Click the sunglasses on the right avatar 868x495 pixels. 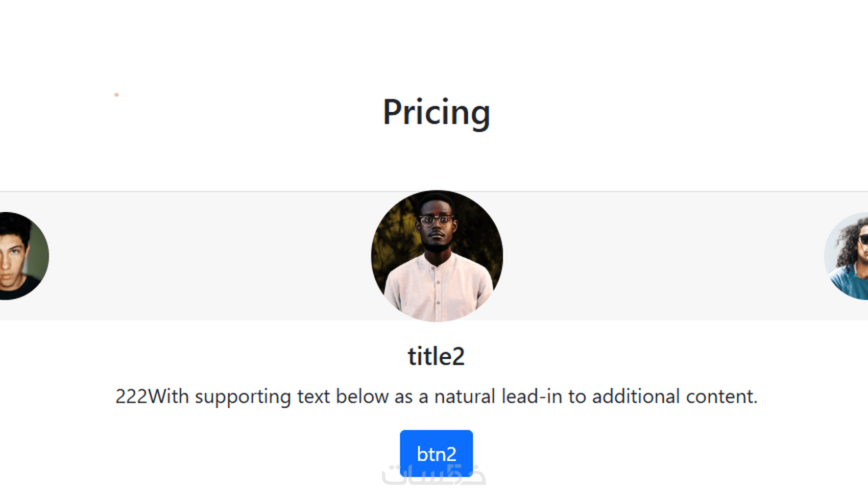point(864,239)
